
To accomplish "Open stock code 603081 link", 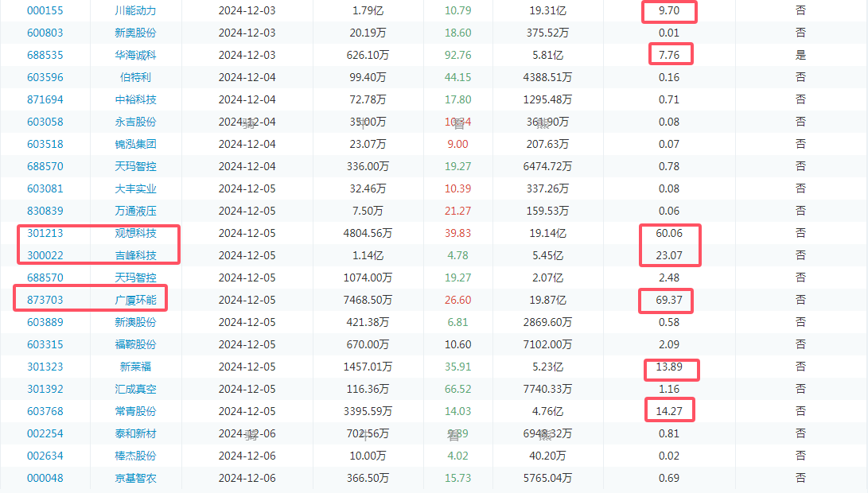I will [45, 188].
